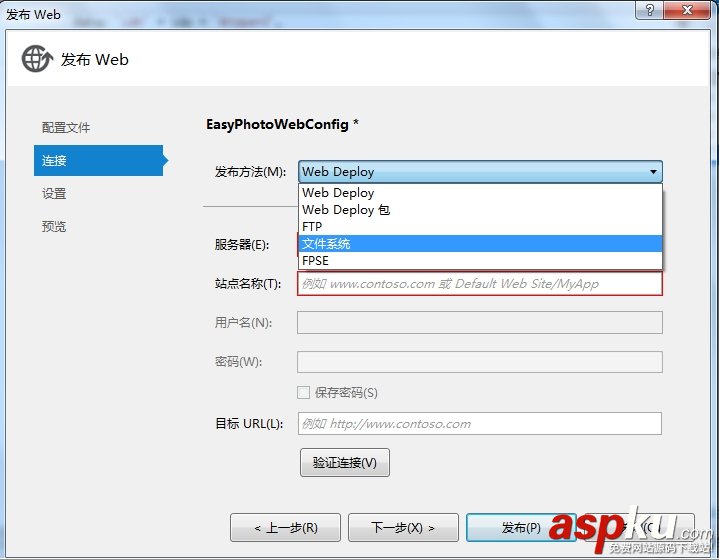719x560 pixels.
Task: Select FPSE publish method
Action: (x=480, y=261)
